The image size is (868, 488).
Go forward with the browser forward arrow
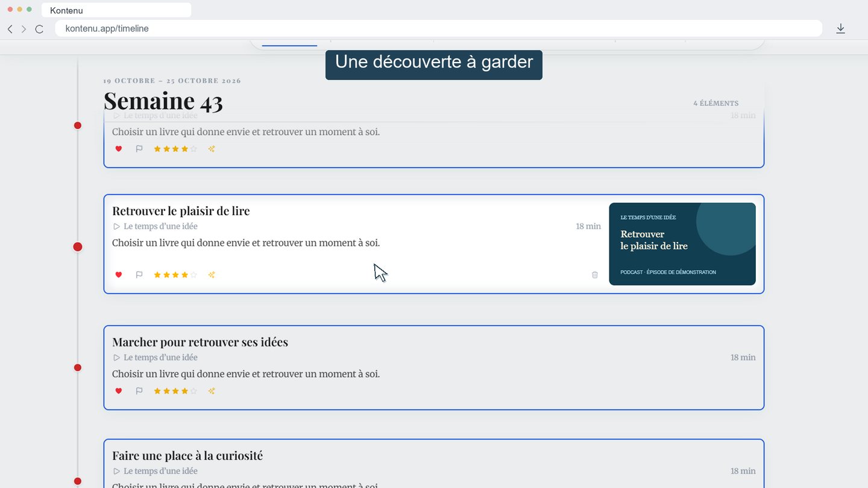24,29
